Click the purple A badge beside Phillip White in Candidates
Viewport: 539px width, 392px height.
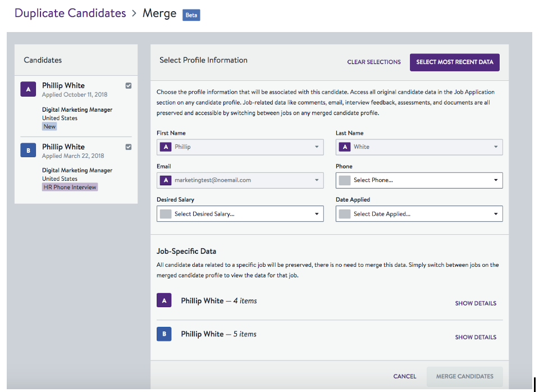28,89
